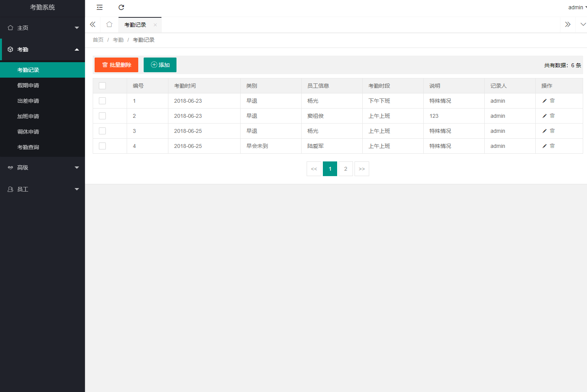Open the home tab icon
This screenshot has width=587, height=392.
pyautogui.click(x=109, y=24)
